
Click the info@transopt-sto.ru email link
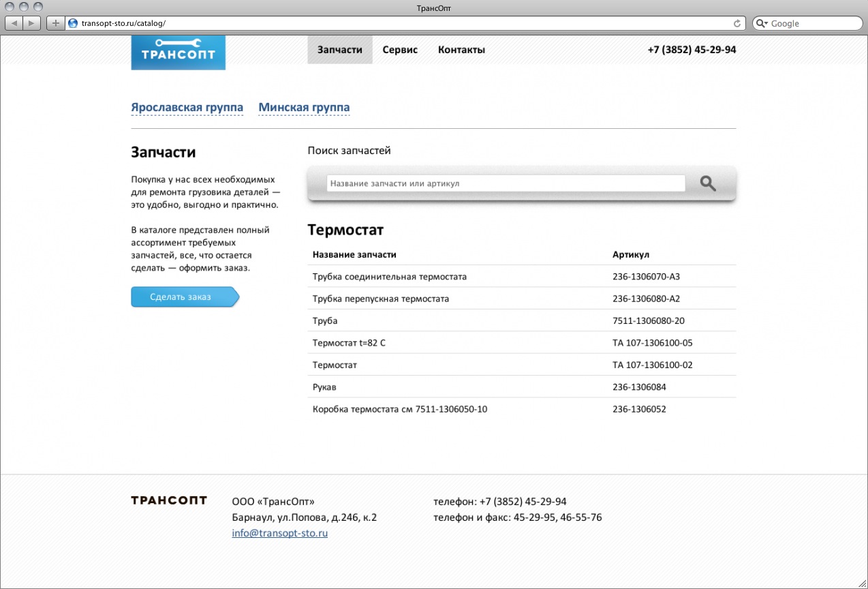pos(279,533)
